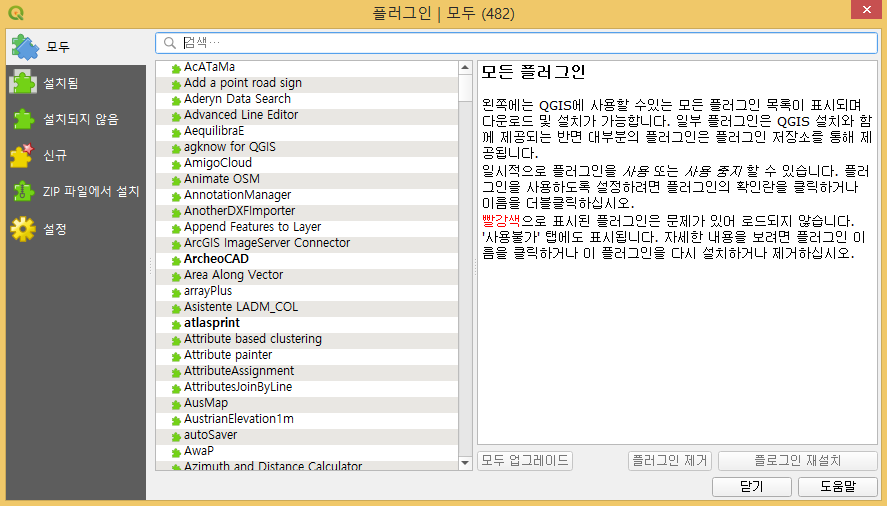Select 'Append Features to Layer' plugin

click(x=307, y=228)
